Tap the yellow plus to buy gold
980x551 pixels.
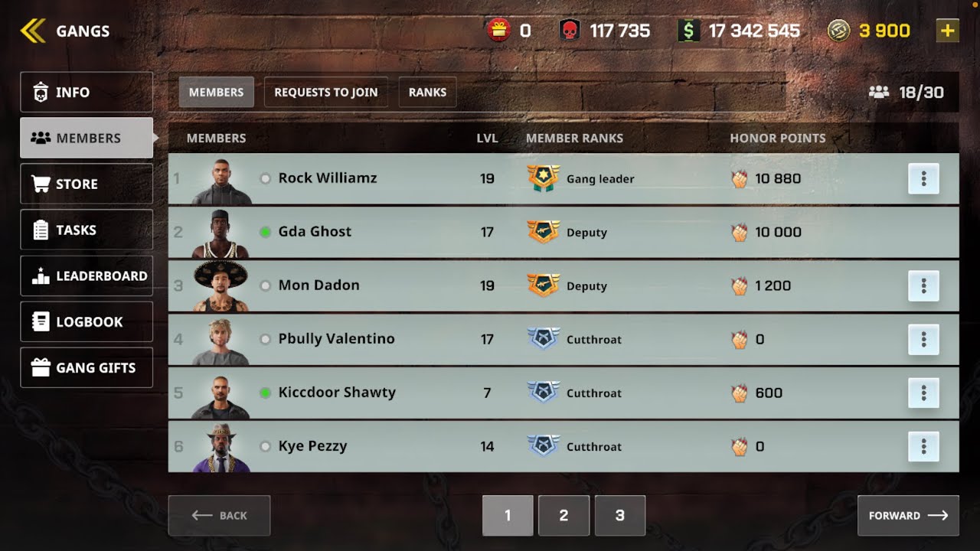(x=947, y=31)
